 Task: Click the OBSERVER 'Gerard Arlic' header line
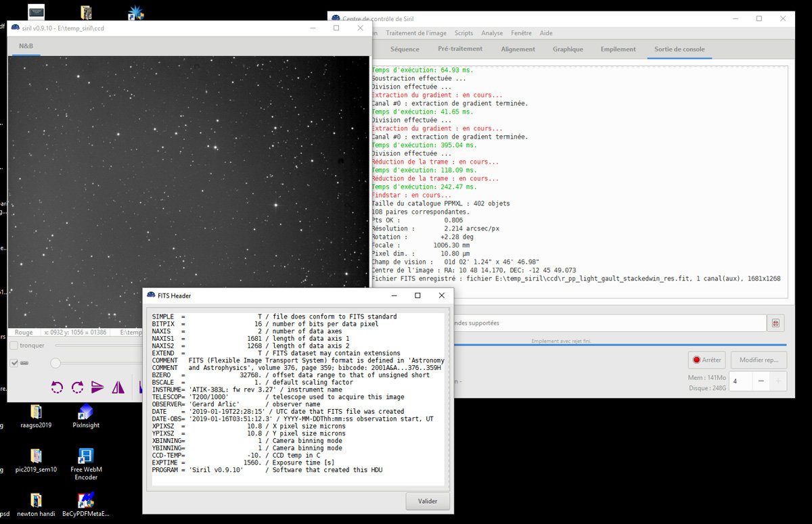click(x=236, y=404)
